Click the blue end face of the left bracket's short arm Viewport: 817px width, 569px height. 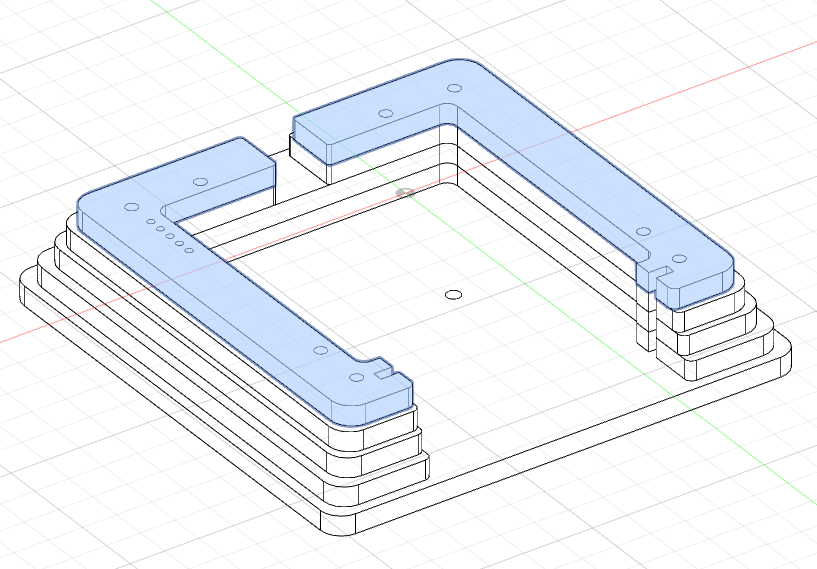click(258, 176)
